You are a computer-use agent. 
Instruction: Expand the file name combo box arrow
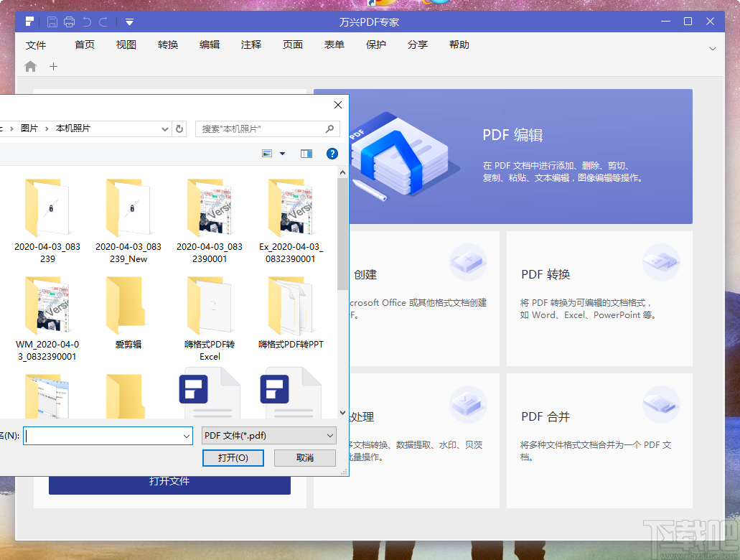tap(187, 435)
